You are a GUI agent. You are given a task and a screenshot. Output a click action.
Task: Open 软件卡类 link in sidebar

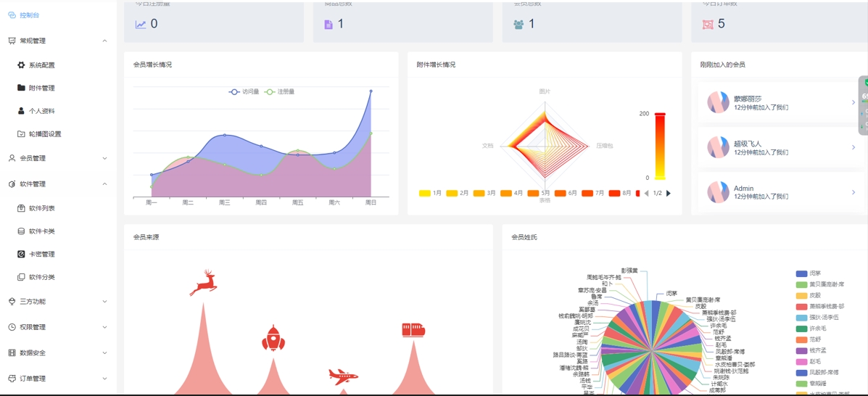click(41, 231)
